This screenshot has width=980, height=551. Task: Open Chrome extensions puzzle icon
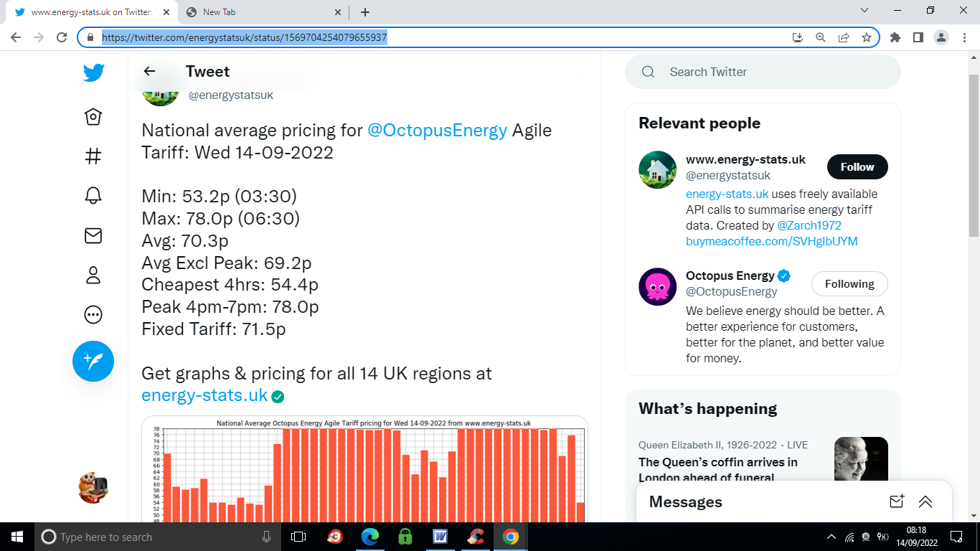895,37
